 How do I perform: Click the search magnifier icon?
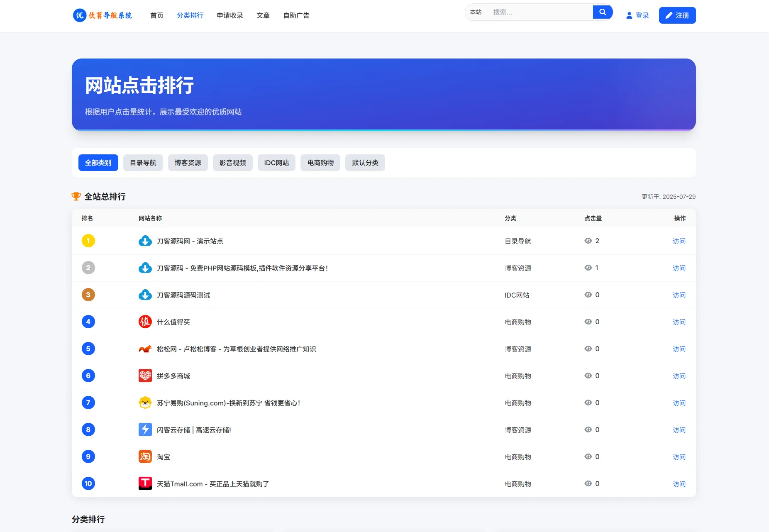602,12
